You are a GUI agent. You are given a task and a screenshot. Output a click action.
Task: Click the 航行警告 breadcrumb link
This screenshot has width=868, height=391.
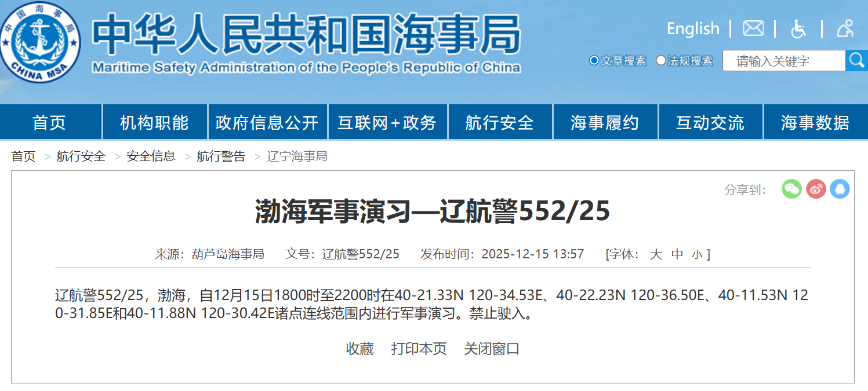[221, 156]
